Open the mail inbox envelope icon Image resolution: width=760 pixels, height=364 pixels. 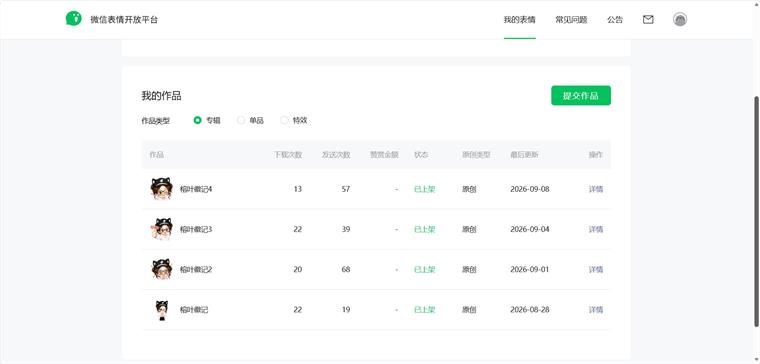(x=648, y=19)
